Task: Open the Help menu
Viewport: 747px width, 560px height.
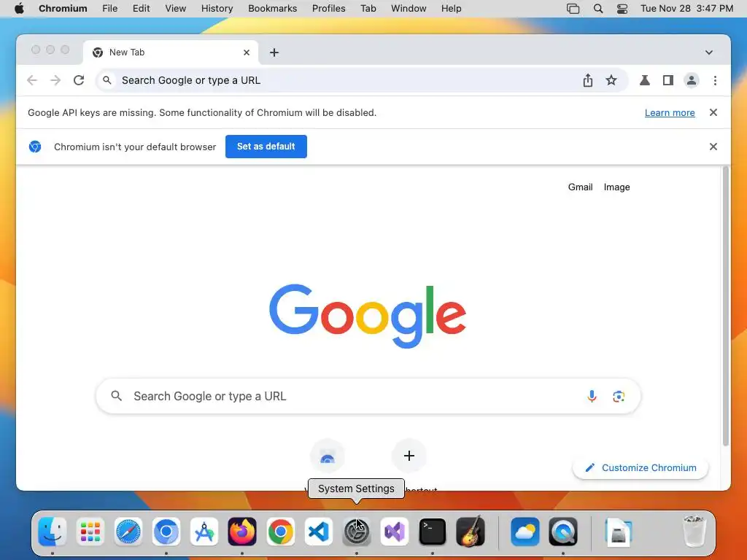Action: point(451,9)
